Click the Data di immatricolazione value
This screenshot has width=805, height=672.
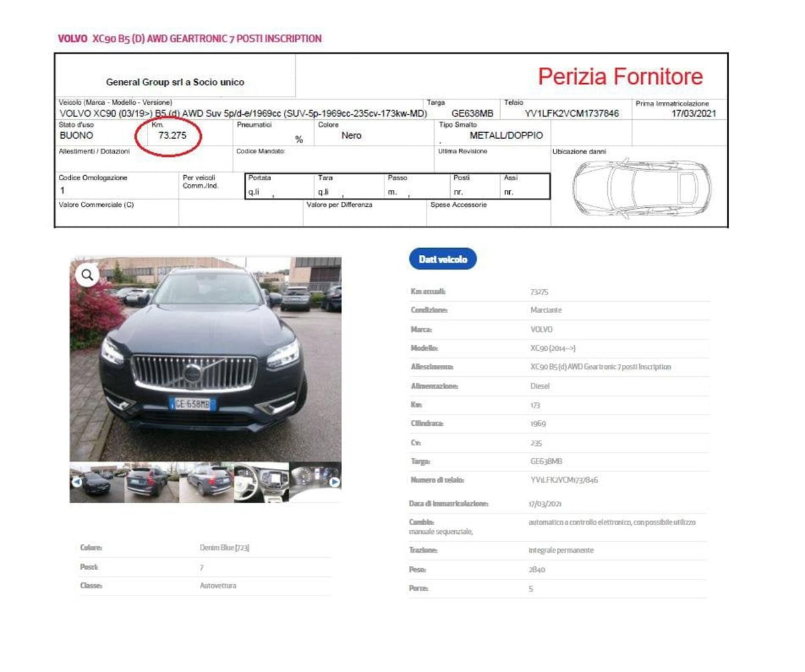click(545, 504)
